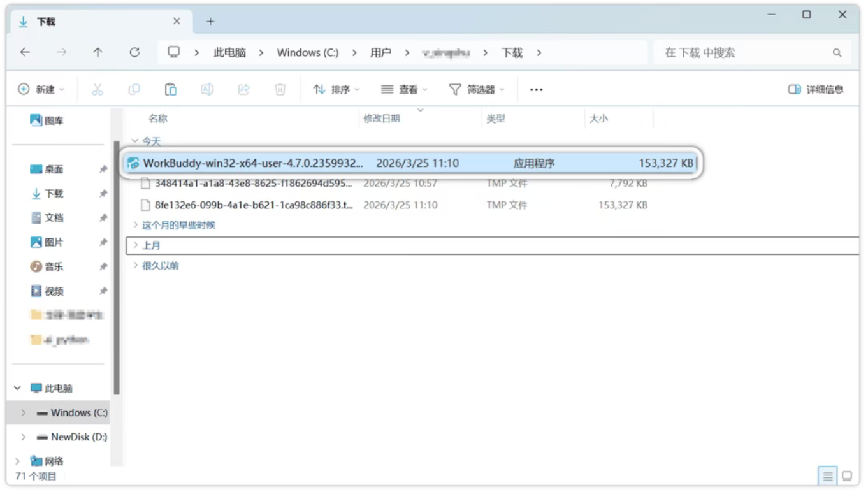Open 图片 in the navigation pane
The image size is (868, 492).
click(47, 242)
